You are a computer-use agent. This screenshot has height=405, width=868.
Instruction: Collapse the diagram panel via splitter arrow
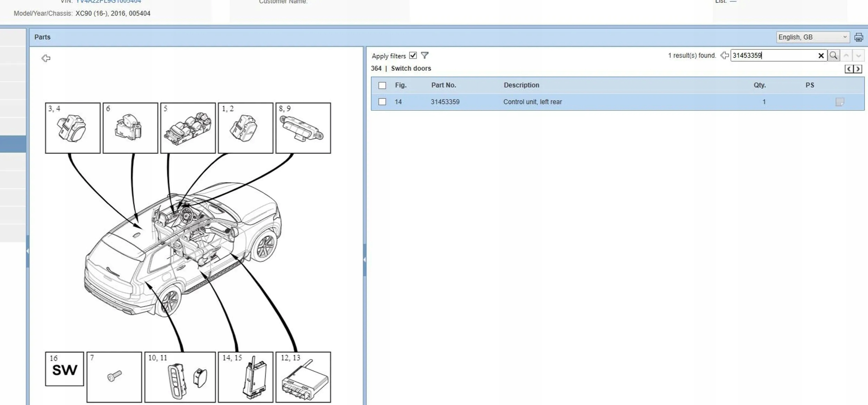365,259
